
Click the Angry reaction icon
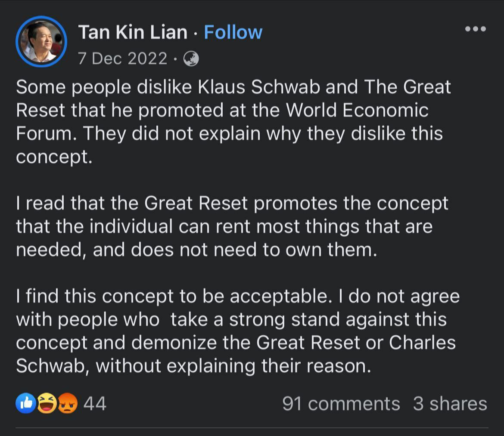67,403
